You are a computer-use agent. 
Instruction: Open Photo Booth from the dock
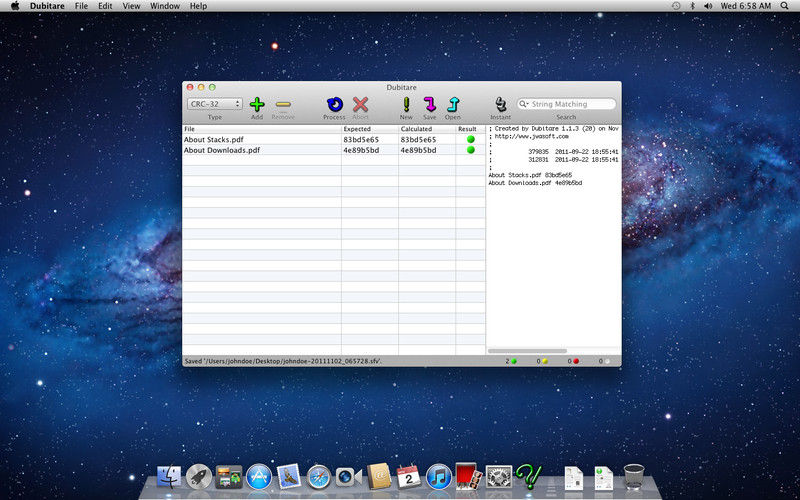click(469, 476)
